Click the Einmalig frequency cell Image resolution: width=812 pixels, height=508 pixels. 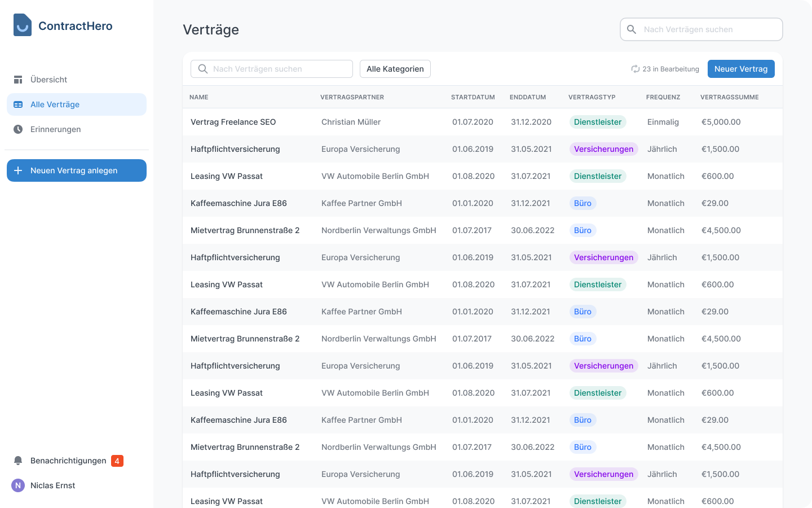[663, 122]
